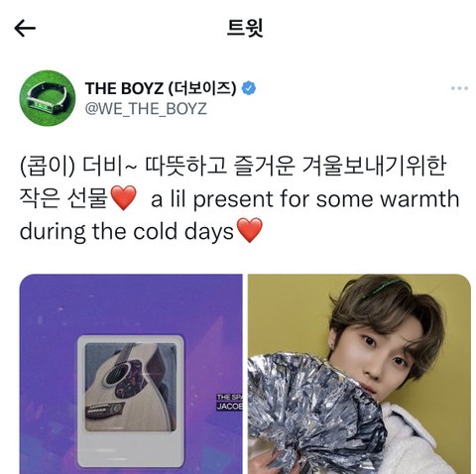This screenshot has width=476, height=474.
Task: Tap the guitar picture inside polaroid frame
Action: coord(131,387)
